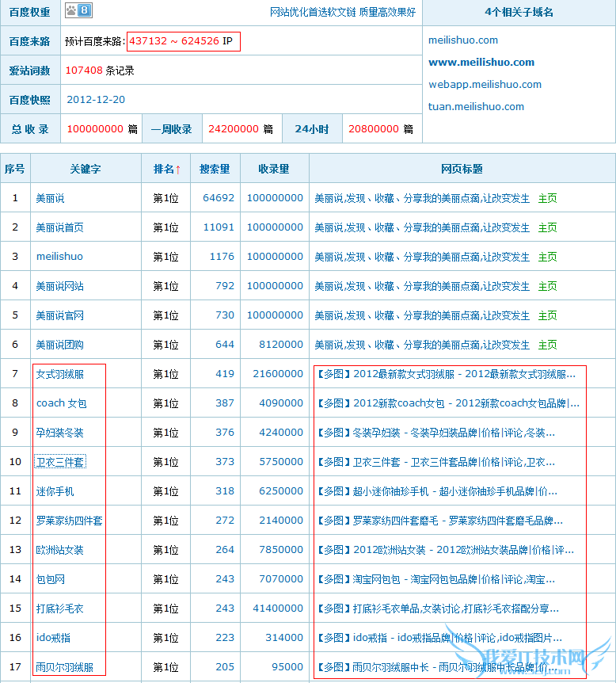Click the red sort arrow beside 排名
This screenshot has width=616, height=683.
(178, 170)
